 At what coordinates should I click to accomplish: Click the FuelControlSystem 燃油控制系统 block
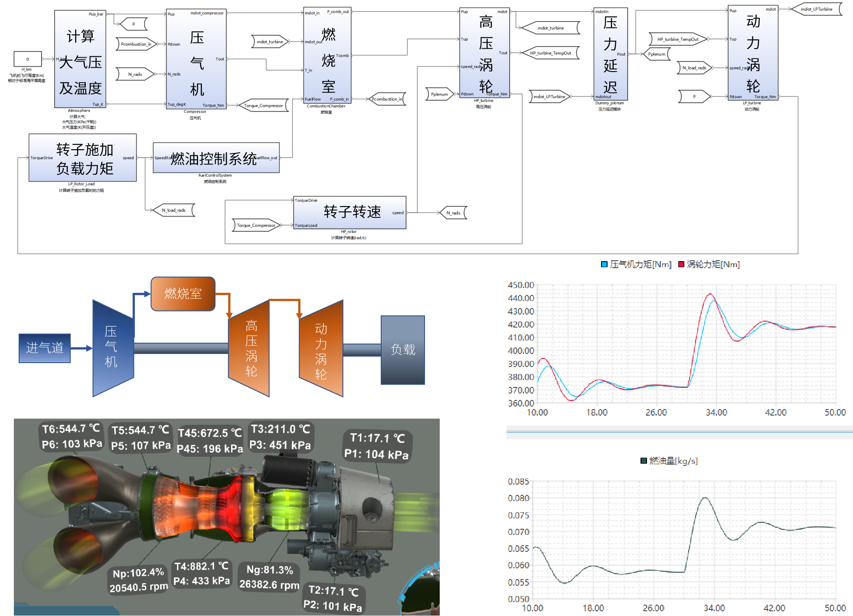pyautogui.click(x=216, y=158)
